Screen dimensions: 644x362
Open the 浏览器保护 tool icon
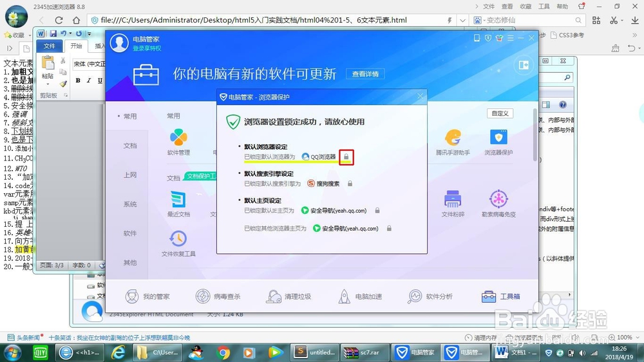pyautogui.click(x=498, y=142)
